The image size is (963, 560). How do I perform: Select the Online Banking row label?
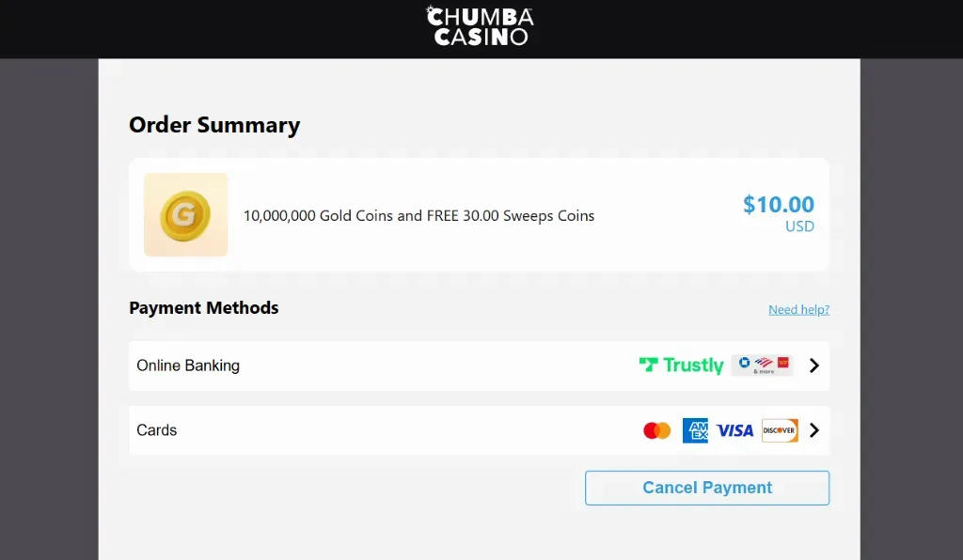point(188,366)
